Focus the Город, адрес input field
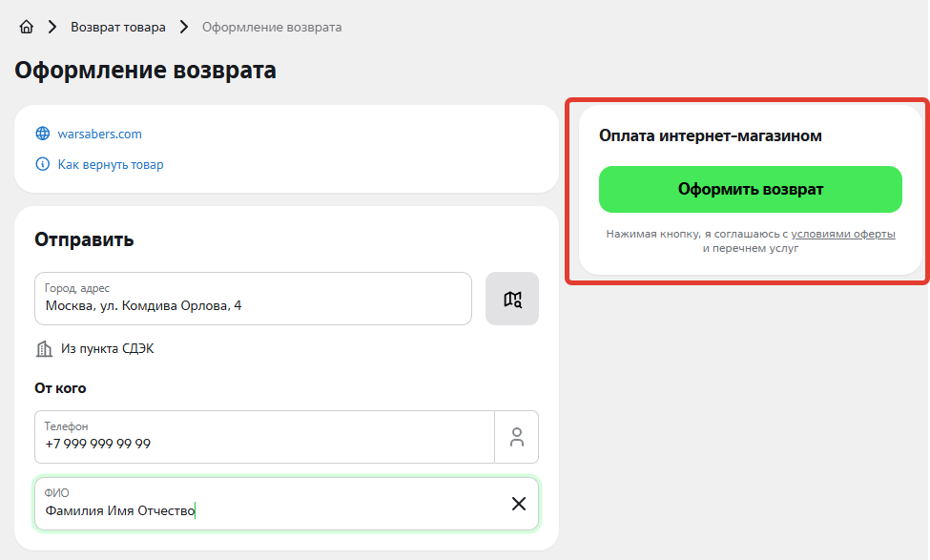Viewport: 930px width, 560px height. pos(253,306)
